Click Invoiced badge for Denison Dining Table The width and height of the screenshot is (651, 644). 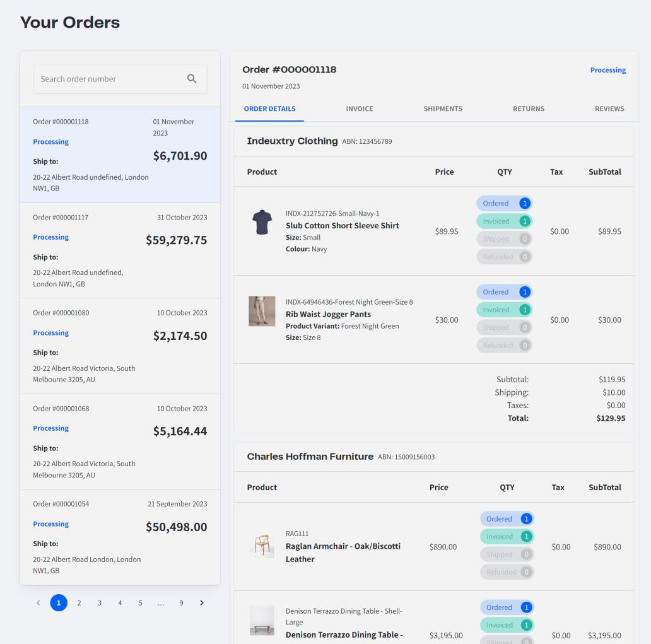point(507,625)
